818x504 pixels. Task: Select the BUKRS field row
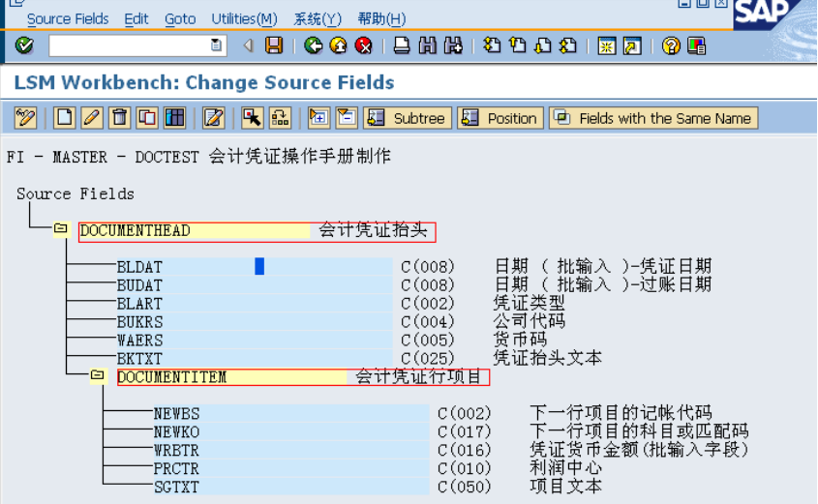(x=254, y=321)
